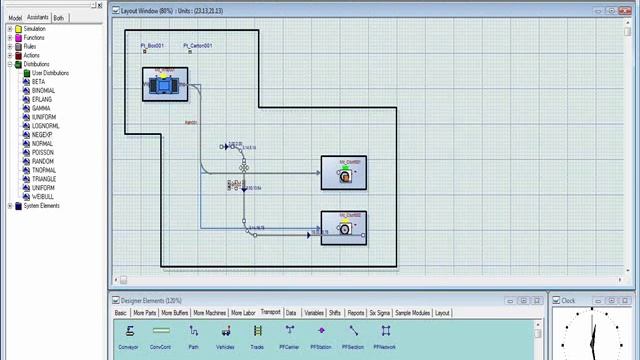The height and width of the screenshot is (360, 640).
Task: Click the ERLANG distribution icon
Action: point(27,100)
